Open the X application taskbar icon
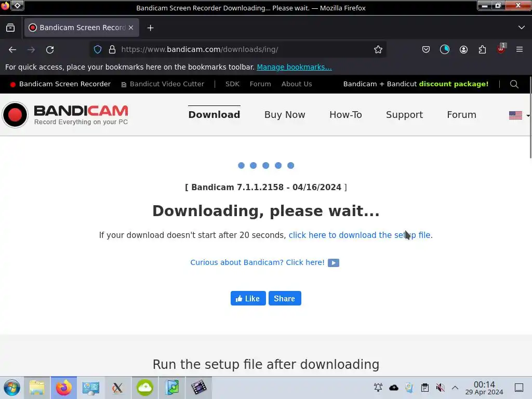The height and width of the screenshot is (399, 532). point(117,388)
